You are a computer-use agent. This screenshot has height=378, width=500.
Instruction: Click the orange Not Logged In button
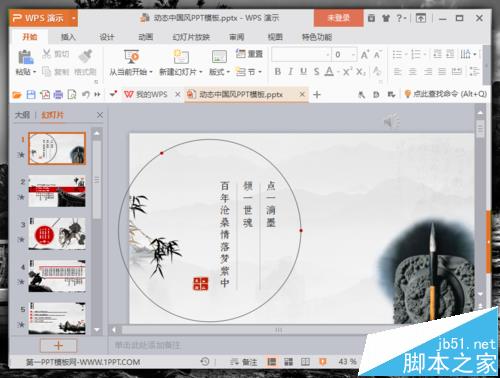pyautogui.click(x=338, y=18)
